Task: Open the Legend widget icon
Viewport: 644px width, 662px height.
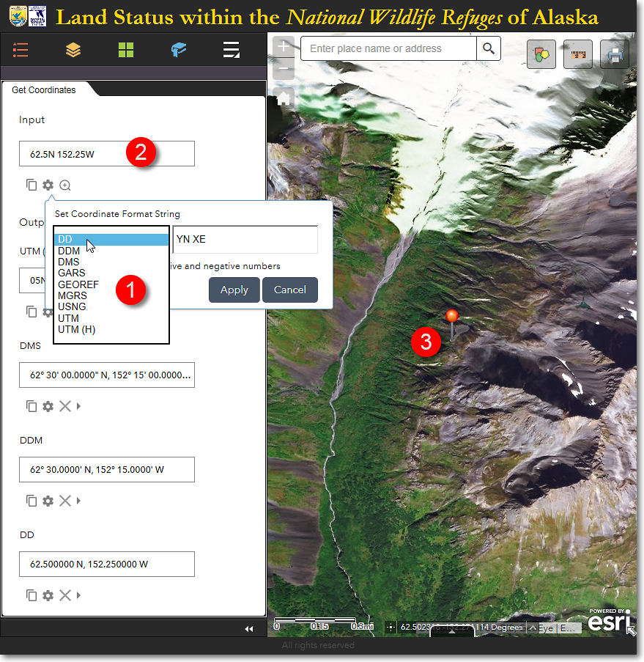Action: (21, 50)
